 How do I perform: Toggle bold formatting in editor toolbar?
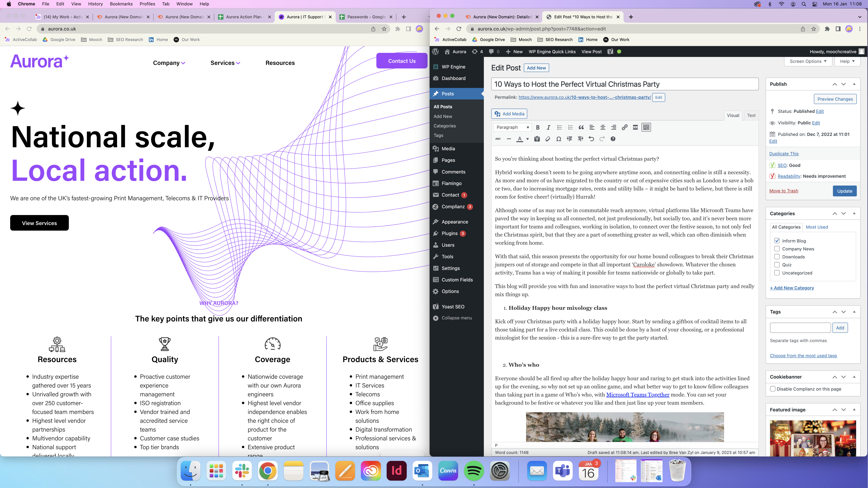[x=538, y=127]
